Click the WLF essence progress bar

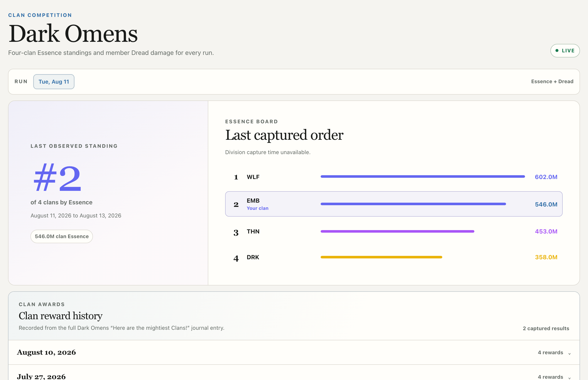click(423, 177)
